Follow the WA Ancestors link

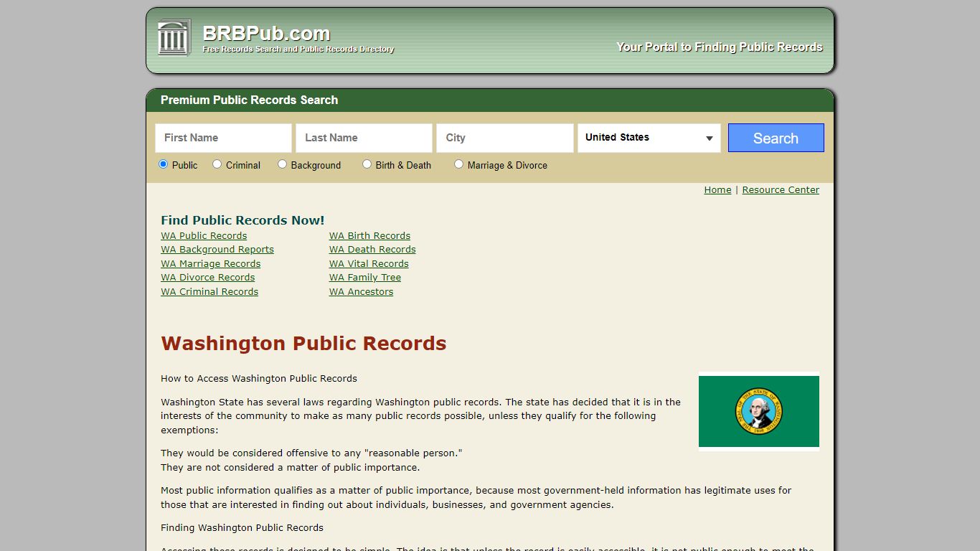[x=362, y=292]
